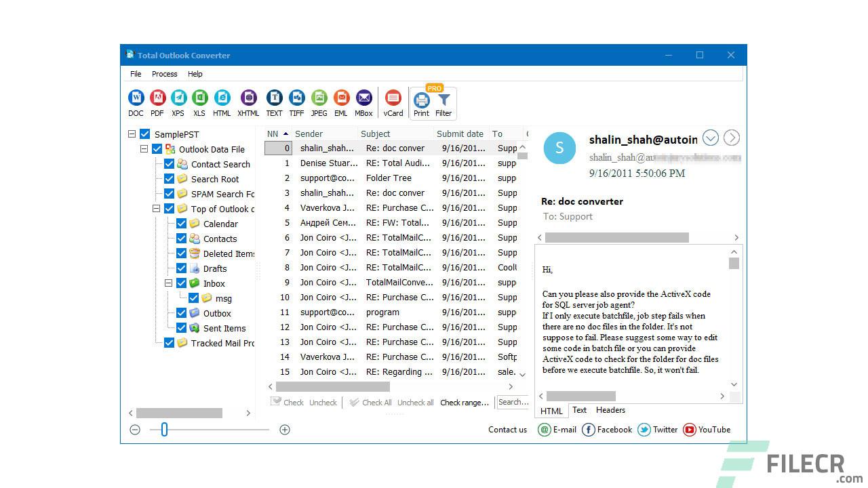Image resolution: width=868 pixels, height=488 pixels.
Task: Click the Contact us link
Action: (x=507, y=430)
